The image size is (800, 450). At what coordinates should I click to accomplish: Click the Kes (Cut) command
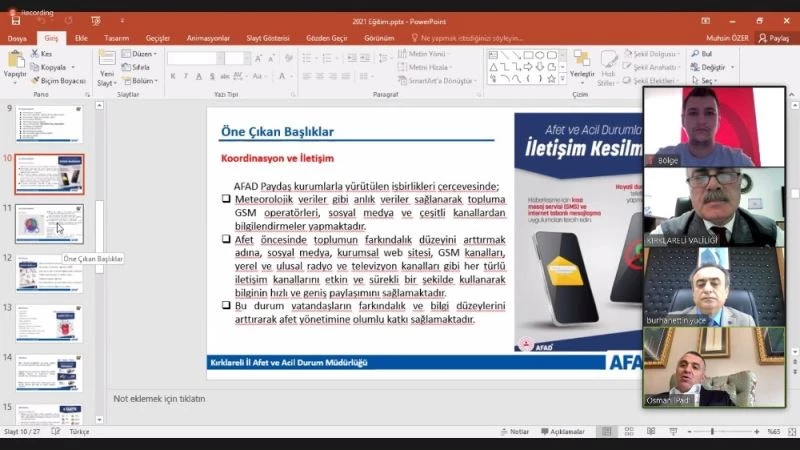(42, 54)
